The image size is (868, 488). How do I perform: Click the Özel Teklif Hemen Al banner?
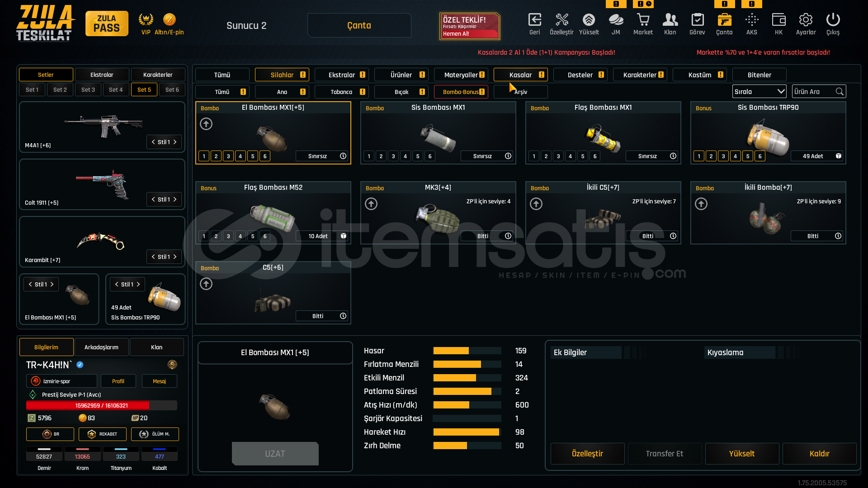470,26
